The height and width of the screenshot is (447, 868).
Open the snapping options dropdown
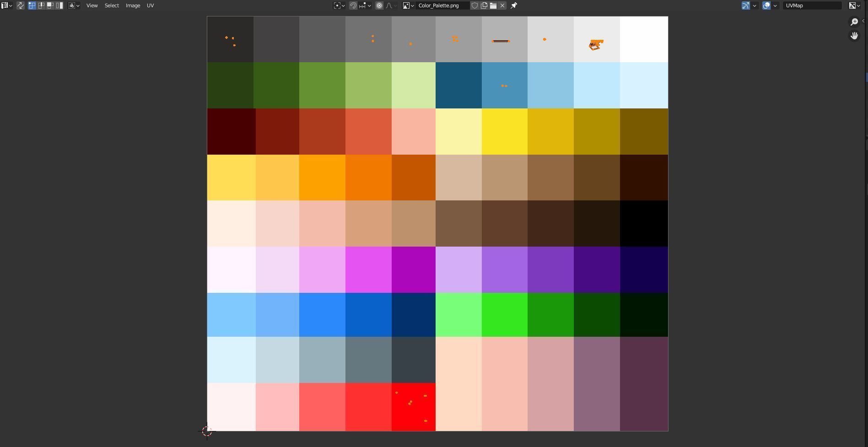(365, 5)
